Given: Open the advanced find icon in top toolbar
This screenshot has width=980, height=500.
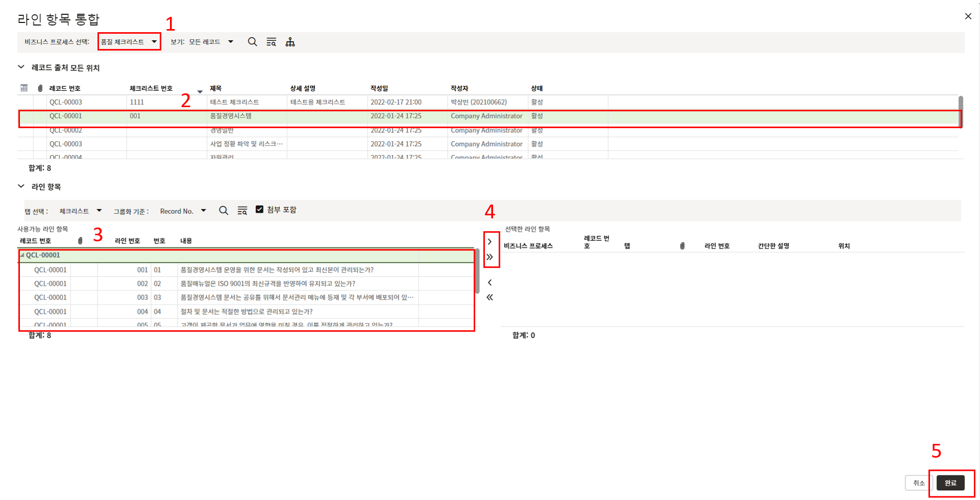Looking at the screenshot, I should [x=272, y=42].
